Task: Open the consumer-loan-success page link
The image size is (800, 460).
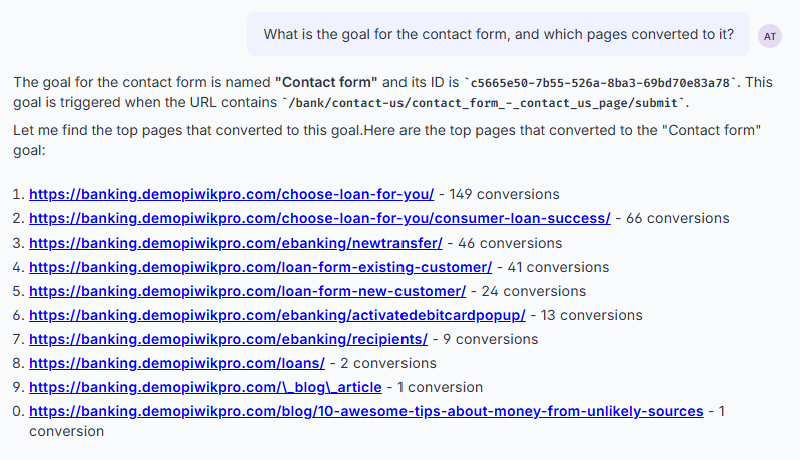Action: pyautogui.click(x=320, y=218)
